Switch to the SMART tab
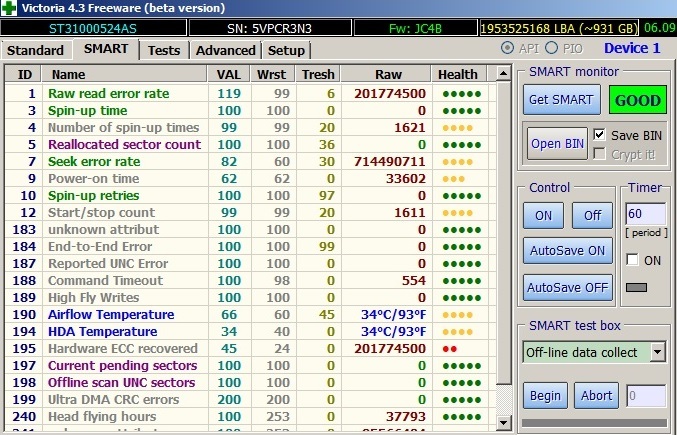This screenshot has width=677, height=435. click(106, 49)
